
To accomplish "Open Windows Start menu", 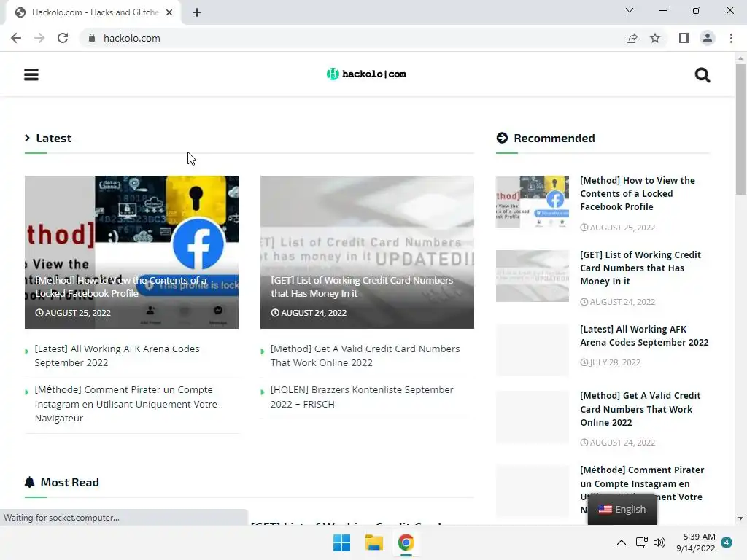I will coord(341,542).
